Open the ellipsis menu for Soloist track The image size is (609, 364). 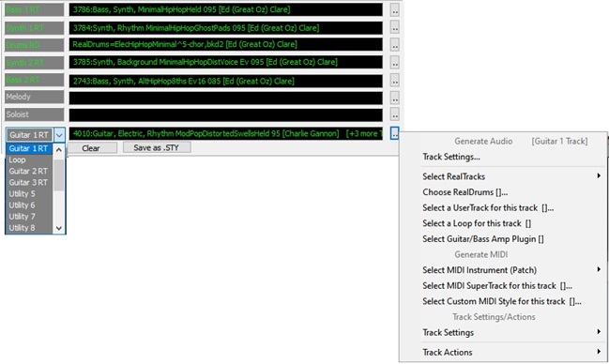(x=395, y=114)
